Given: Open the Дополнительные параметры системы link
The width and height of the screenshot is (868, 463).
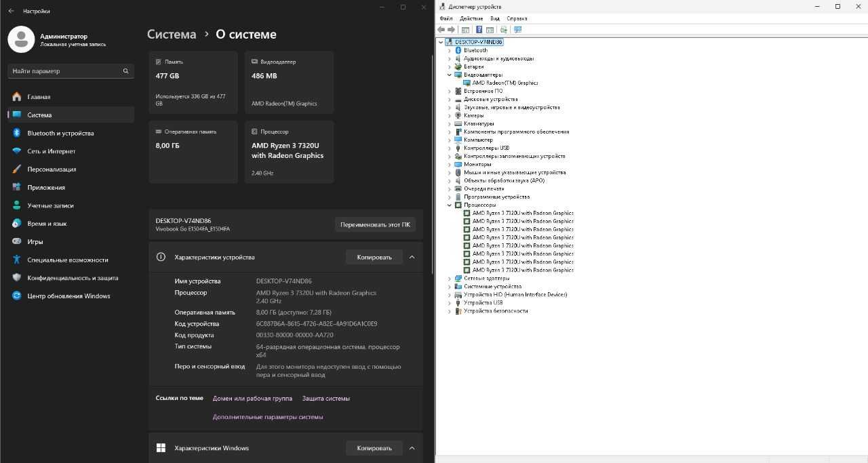Looking at the screenshot, I should 268,417.
